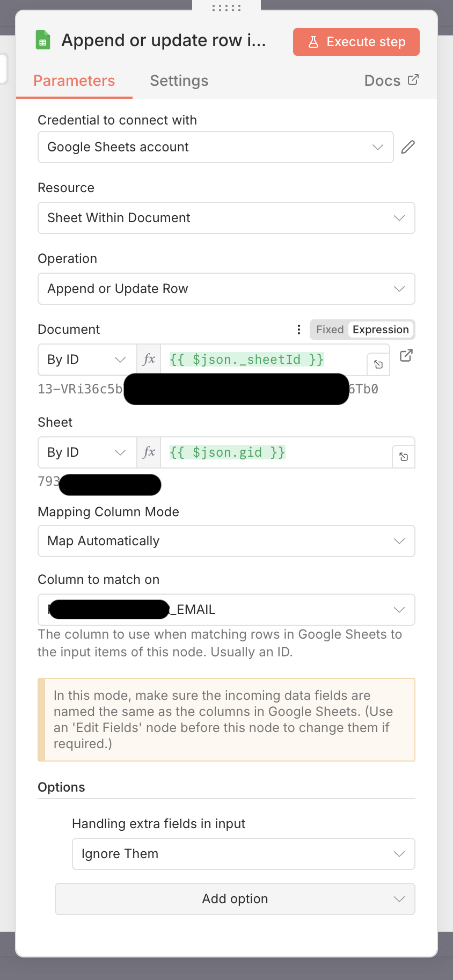Open Document field three-dot options menu
The width and height of the screenshot is (453, 980).
[299, 330]
